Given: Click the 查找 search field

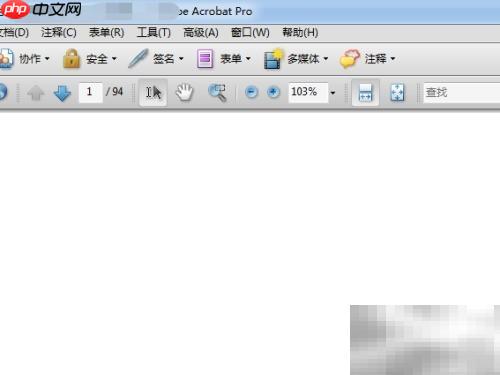Looking at the screenshot, I should point(462,92).
